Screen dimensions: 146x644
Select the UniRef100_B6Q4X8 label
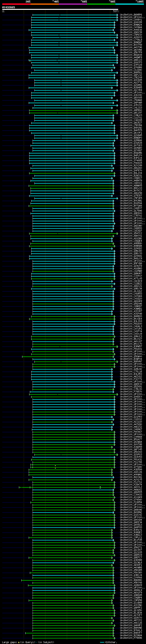point(131,55)
